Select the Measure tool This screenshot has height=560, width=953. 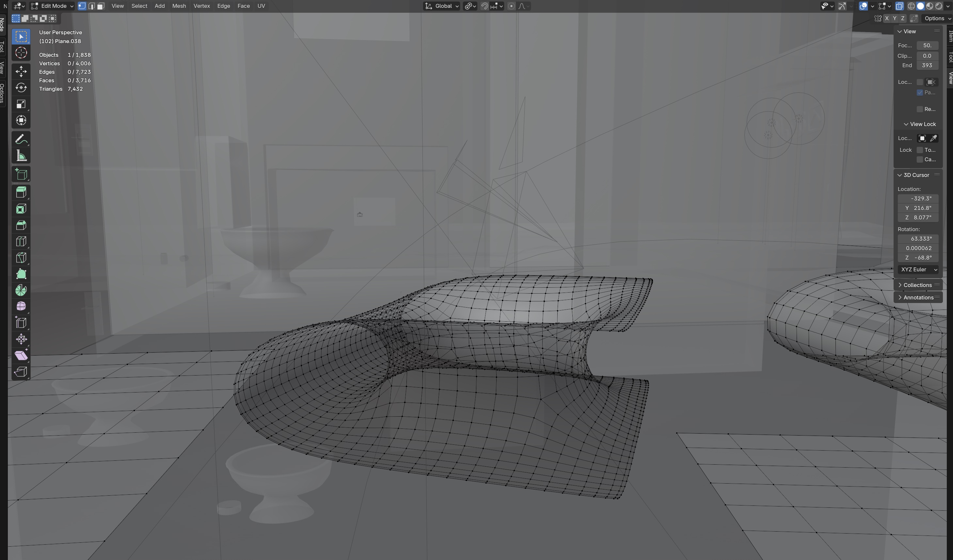pyautogui.click(x=21, y=155)
